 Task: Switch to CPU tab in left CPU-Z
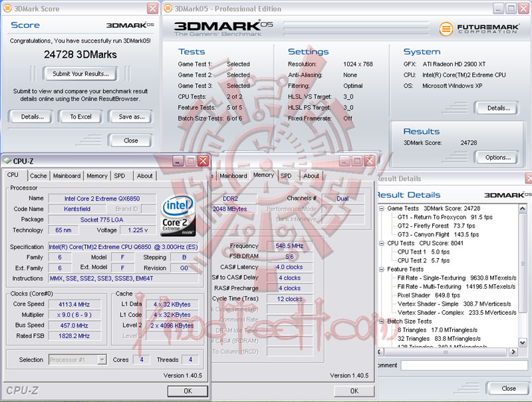(13, 175)
